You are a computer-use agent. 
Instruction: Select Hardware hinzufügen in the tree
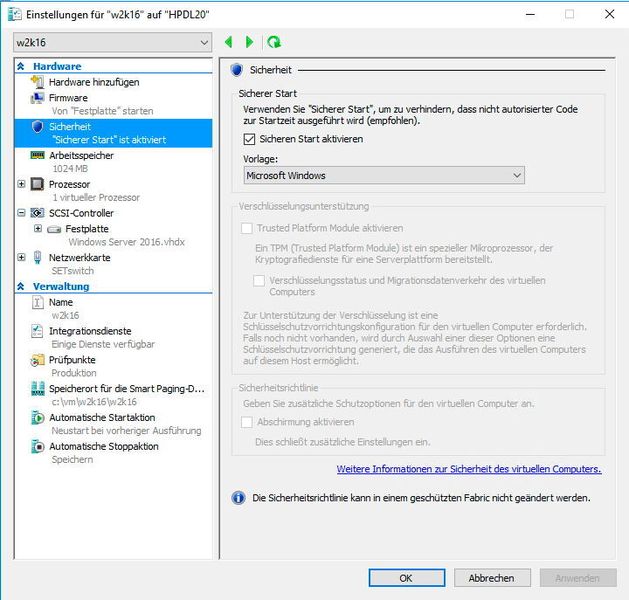[94, 82]
